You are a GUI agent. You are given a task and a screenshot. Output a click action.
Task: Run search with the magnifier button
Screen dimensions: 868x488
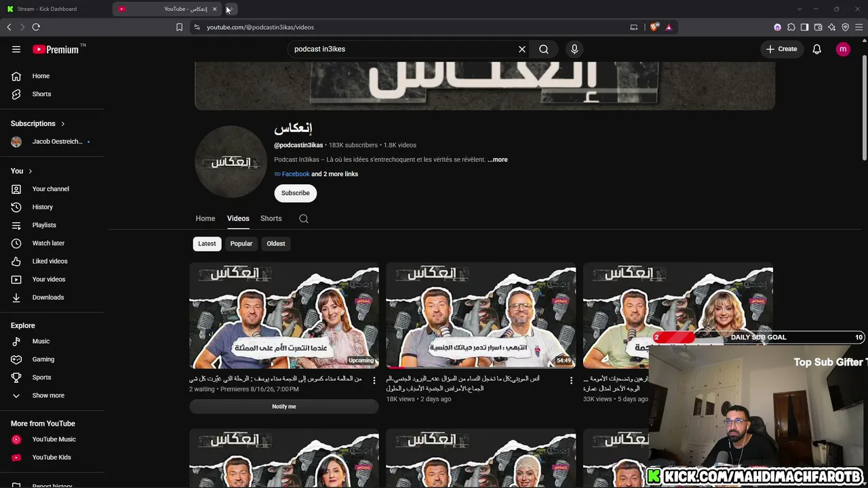(544, 49)
